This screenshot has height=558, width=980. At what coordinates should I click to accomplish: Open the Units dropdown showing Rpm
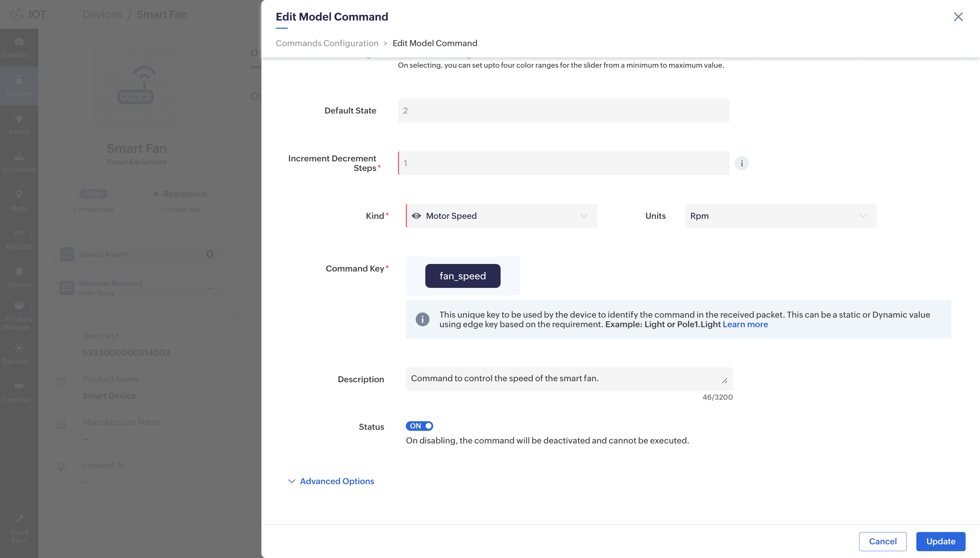[780, 216]
